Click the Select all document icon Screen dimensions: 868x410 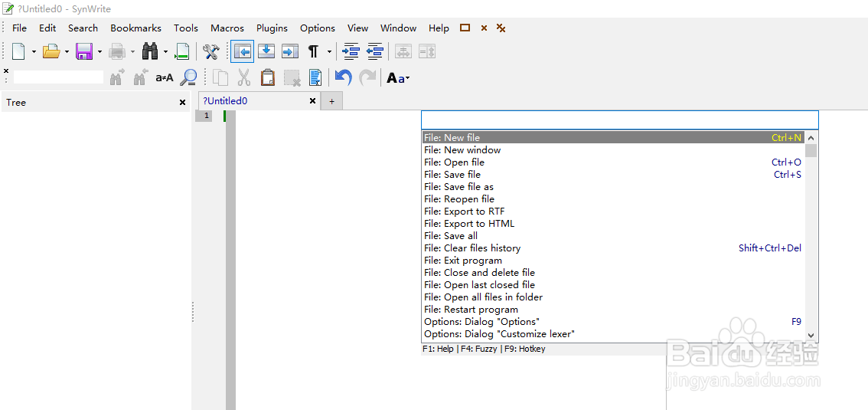[x=315, y=77]
